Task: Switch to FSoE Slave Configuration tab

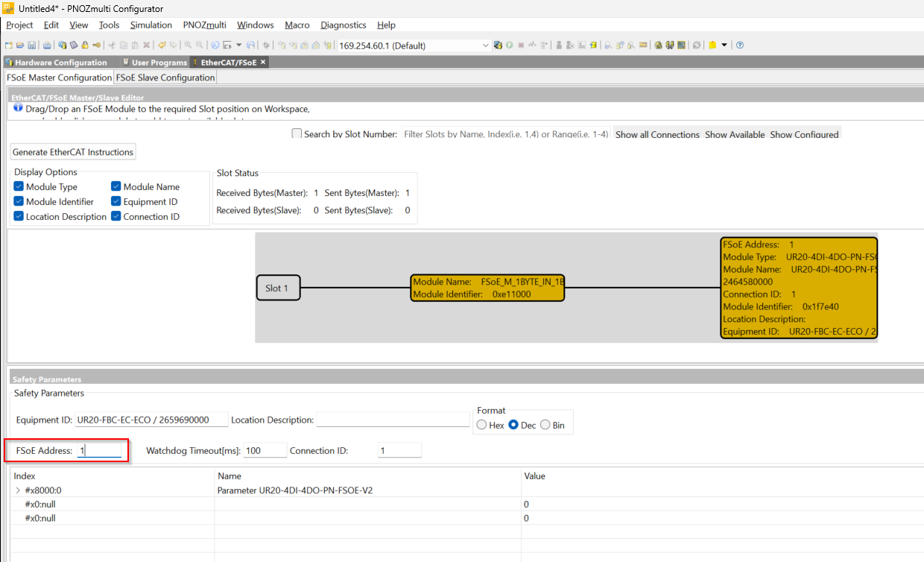Action: tap(165, 78)
